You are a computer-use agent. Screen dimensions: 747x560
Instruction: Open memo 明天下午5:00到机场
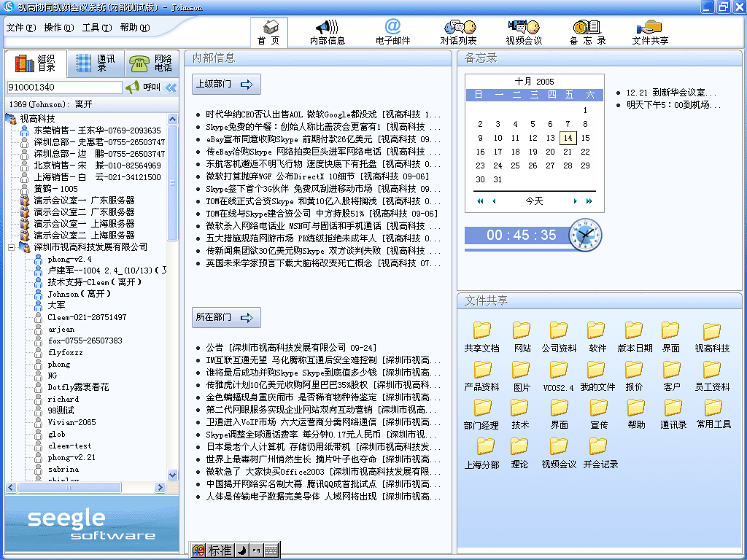pyautogui.click(x=673, y=105)
